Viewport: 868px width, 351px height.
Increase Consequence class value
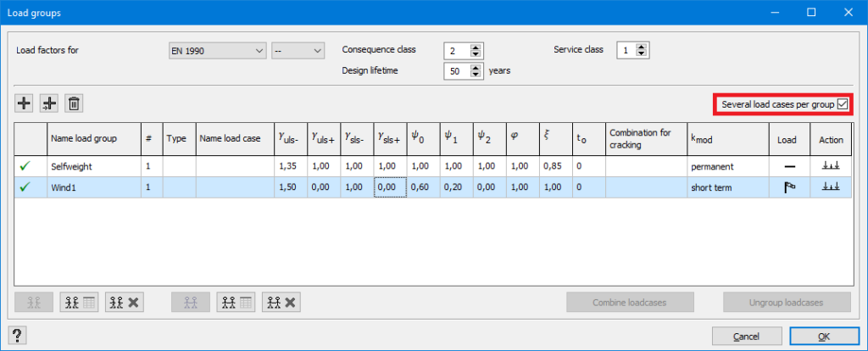[x=475, y=47]
